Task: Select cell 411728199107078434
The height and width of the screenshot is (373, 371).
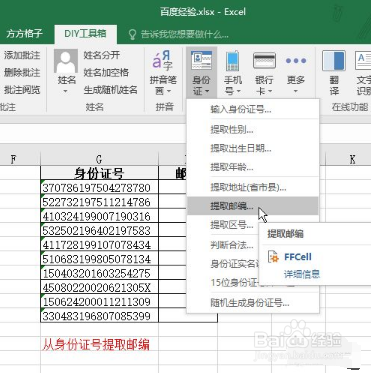Action: click(99, 245)
